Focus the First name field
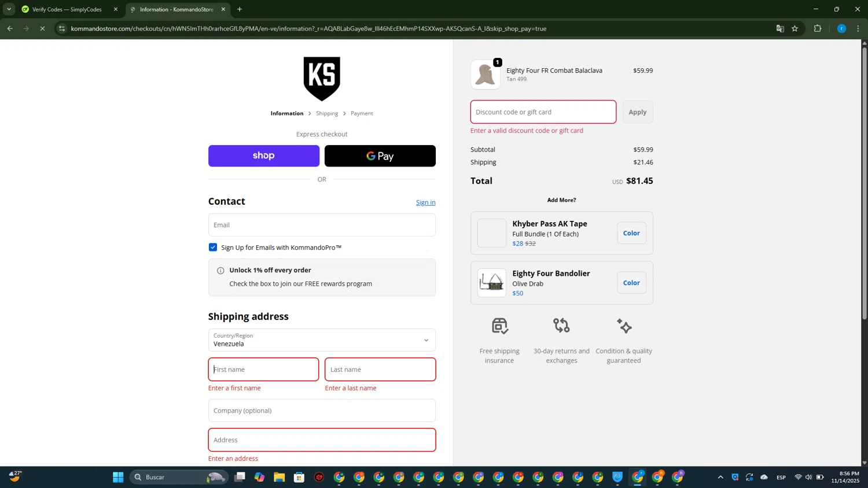The width and height of the screenshot is (868, 488). click(264, 369)
